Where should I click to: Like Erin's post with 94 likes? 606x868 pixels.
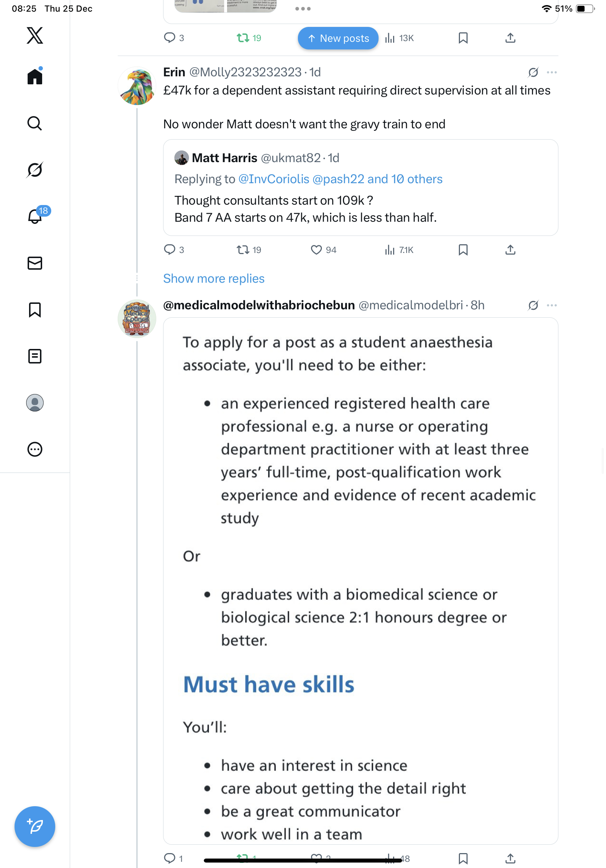tap(316, 250)
